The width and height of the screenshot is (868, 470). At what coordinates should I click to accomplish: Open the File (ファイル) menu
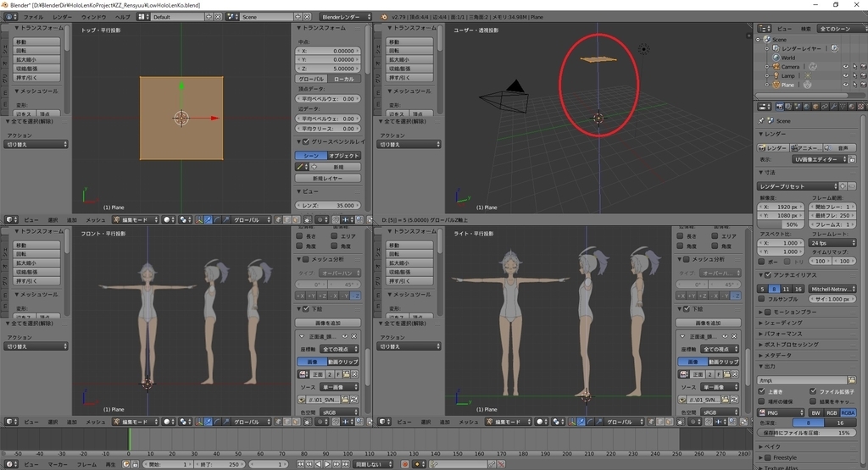33,17
